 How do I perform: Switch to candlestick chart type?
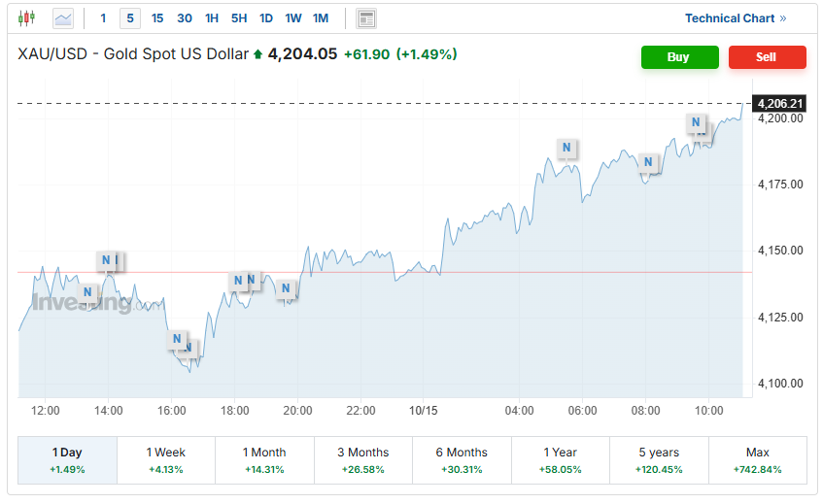click(26, 17)
